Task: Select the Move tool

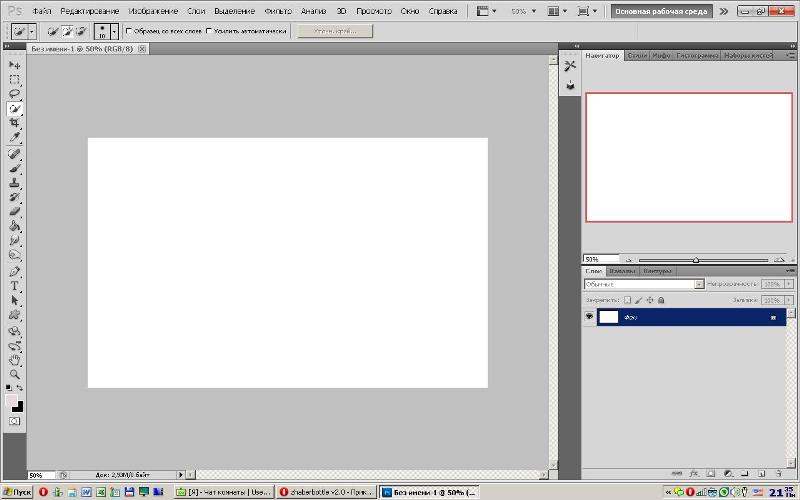Action: click(x=14, y=65)
